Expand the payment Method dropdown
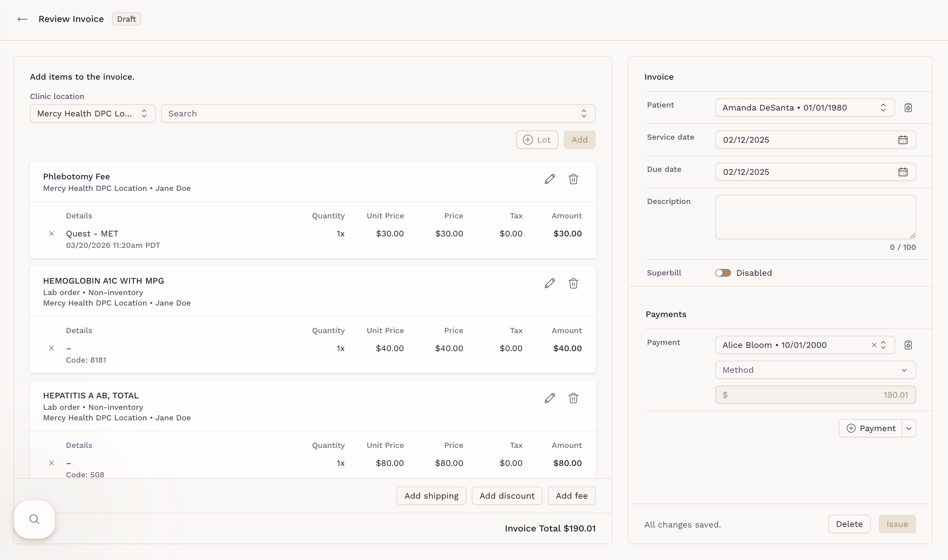Image resolution: width=948 pixels, height=560 pixels. pos(815,370)
